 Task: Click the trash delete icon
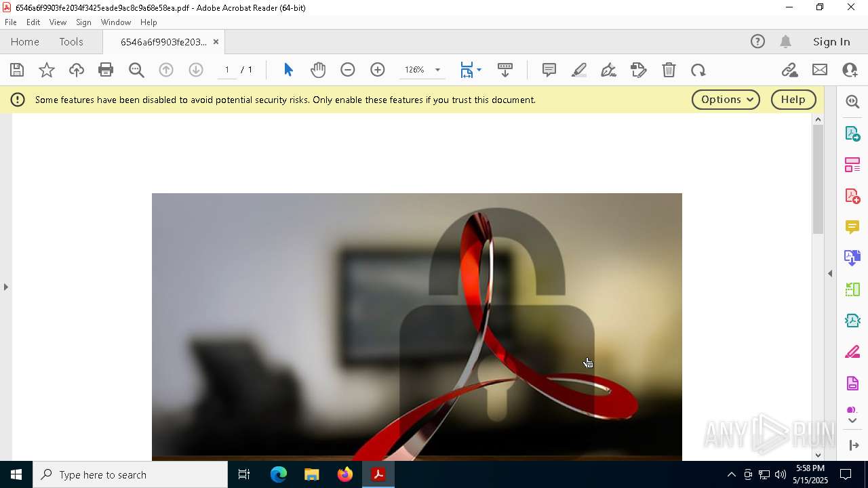pos(669,70)
